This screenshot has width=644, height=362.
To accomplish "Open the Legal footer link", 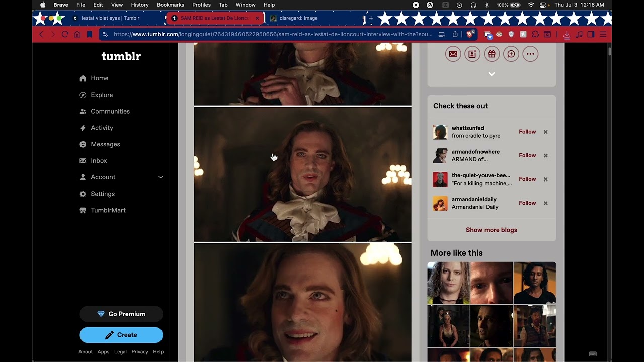I will pyautogui.click(x=120, y=352).
